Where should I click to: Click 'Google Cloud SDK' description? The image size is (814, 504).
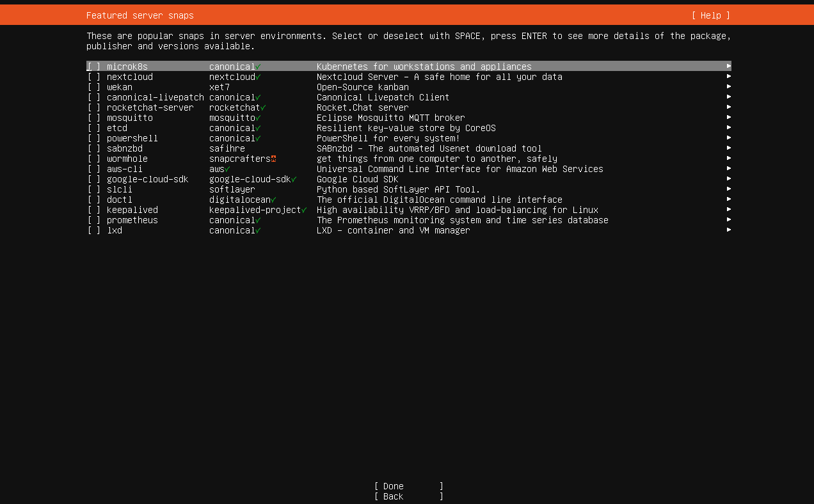pos(358,179)
